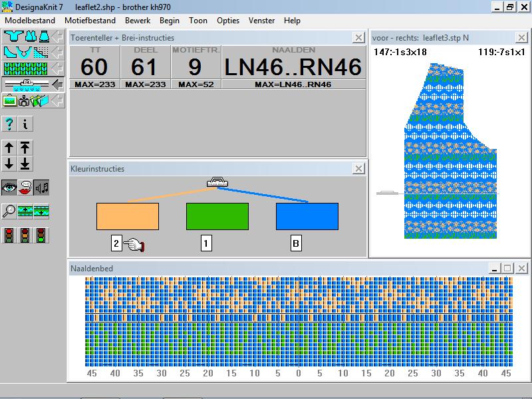Image resolution: width=532 pixels, height=399 pixels.
Task: Collapse the knitting carriage toolbar row arrow
Action: pyautogui.click(x=57, y=84)
